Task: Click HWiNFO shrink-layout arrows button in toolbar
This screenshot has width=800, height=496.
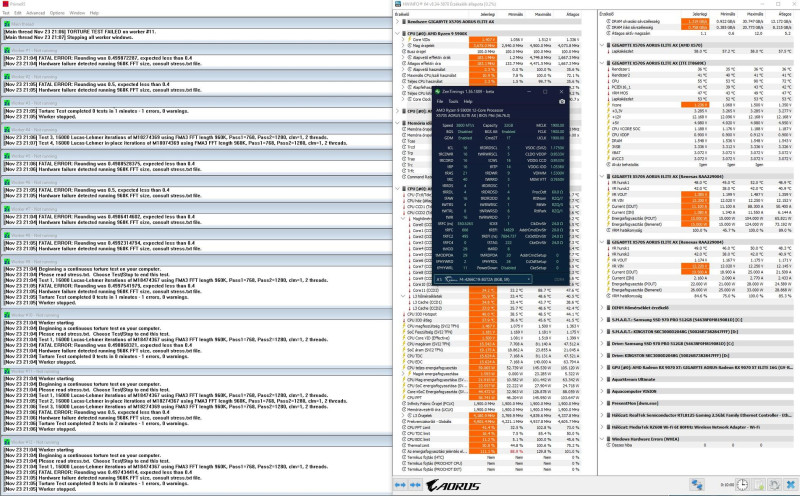Action: 415,485
